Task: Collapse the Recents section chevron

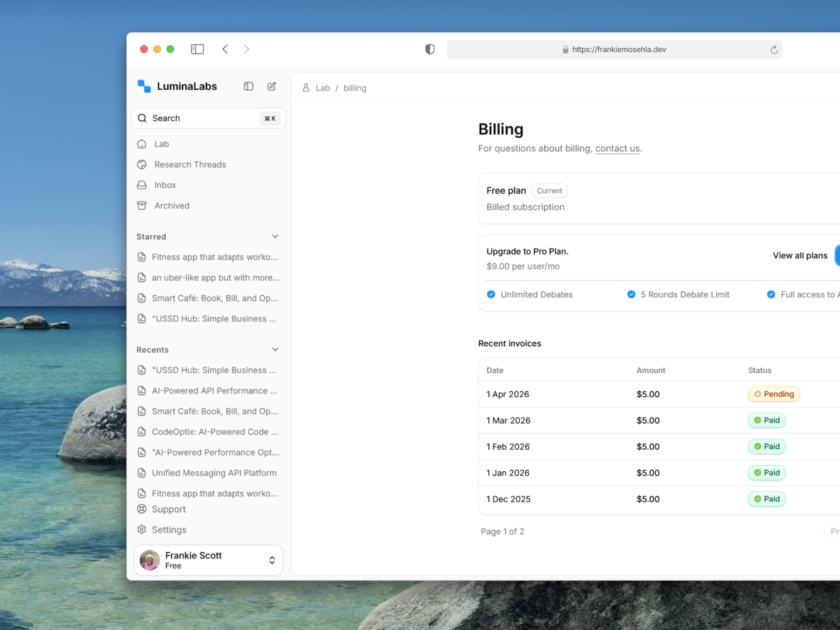Action: 275,349
